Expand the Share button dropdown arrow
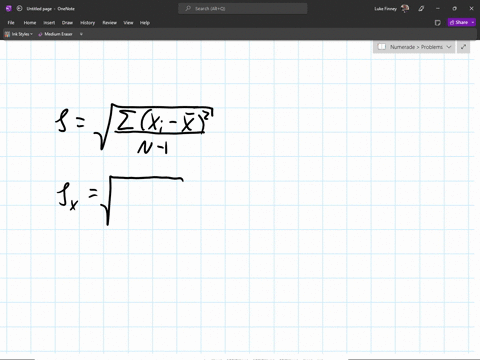This screenshot has width=480, height=360. (473, 22)
